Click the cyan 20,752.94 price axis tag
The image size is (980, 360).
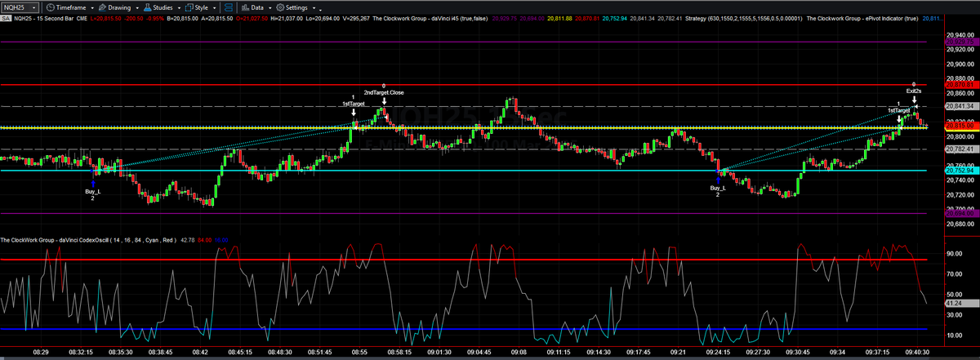click(x=961, y=170)
